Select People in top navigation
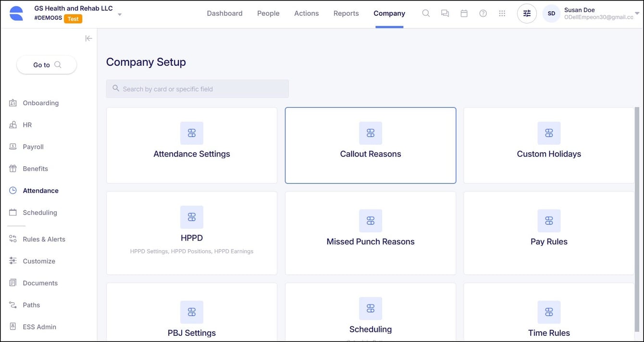Image resolution: width=644 pixels, height=342 pixels. click(x=268, y=13)
